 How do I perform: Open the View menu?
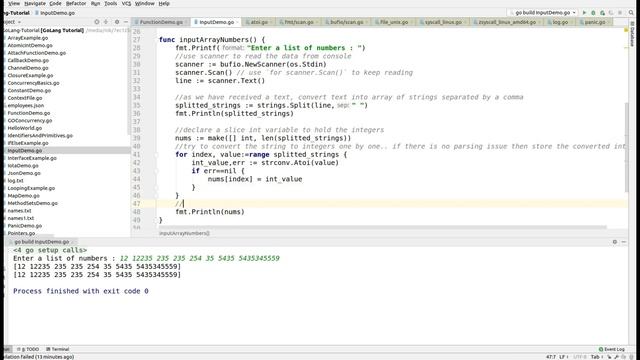(x=14, y=3)
